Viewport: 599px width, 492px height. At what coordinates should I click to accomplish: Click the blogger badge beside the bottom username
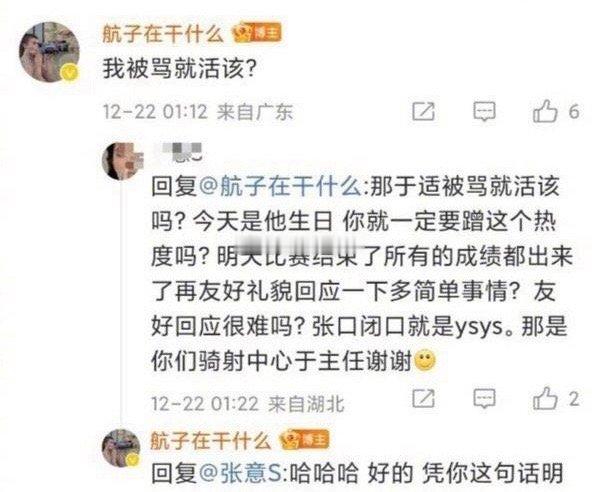point(305,440)
